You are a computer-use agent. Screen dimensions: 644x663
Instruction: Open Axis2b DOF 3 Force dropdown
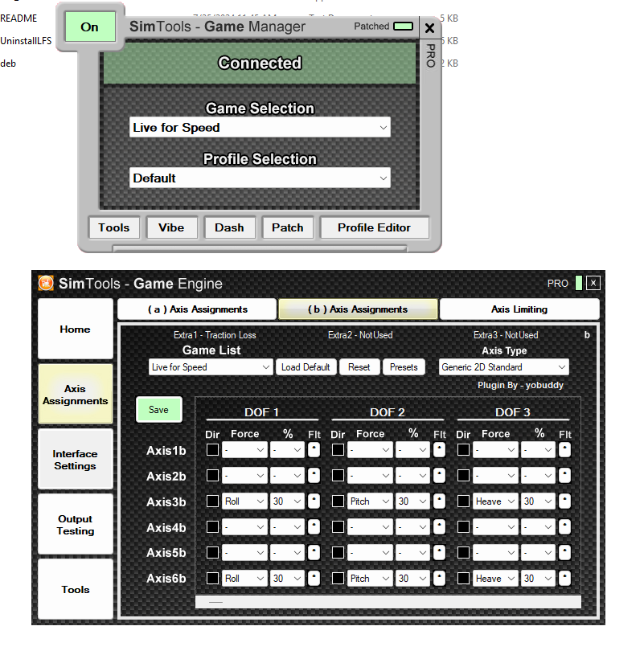[495, 476]
